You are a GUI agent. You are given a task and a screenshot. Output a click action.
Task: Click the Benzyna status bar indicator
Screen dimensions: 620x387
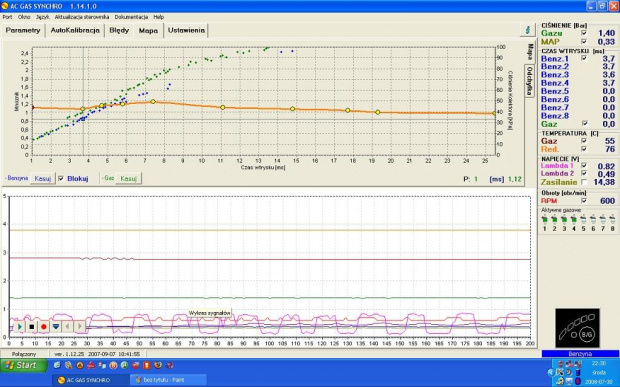(580, 354)
